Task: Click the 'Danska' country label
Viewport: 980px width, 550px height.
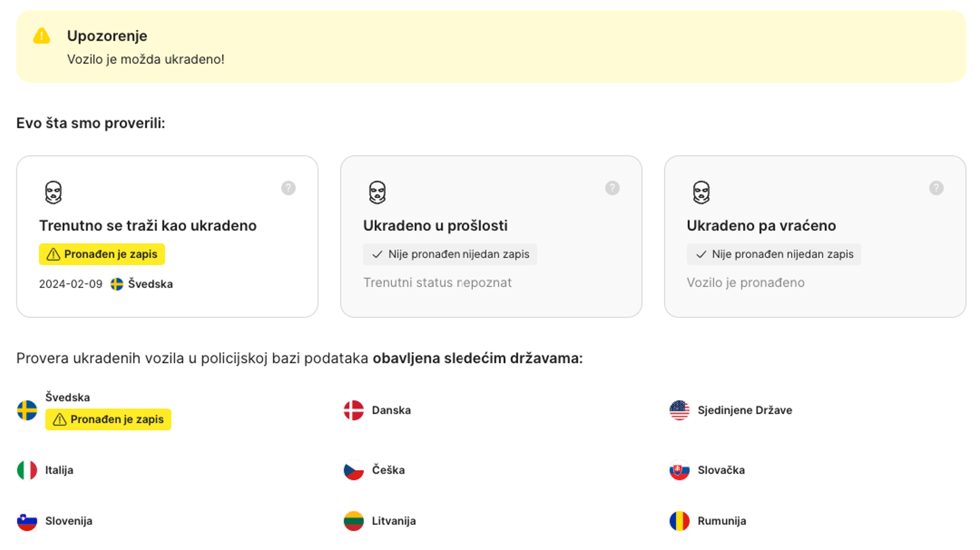Action: [391, 410]
